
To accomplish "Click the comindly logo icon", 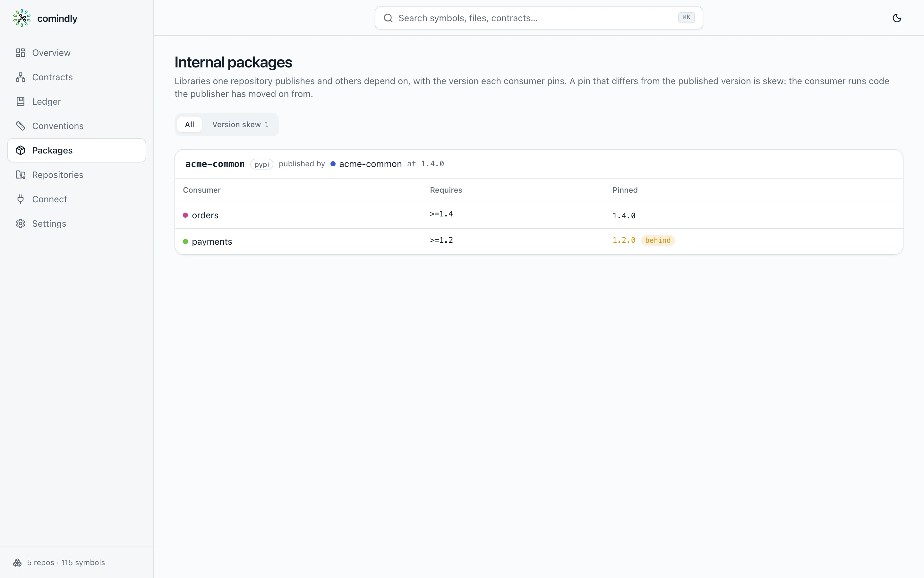I will point(22,18).
